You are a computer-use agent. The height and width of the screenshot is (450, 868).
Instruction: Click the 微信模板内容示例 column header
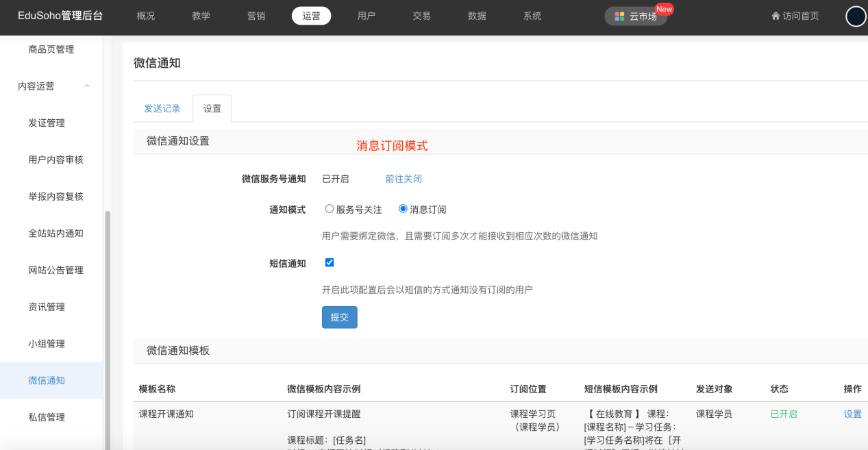(x=324, y=389)
